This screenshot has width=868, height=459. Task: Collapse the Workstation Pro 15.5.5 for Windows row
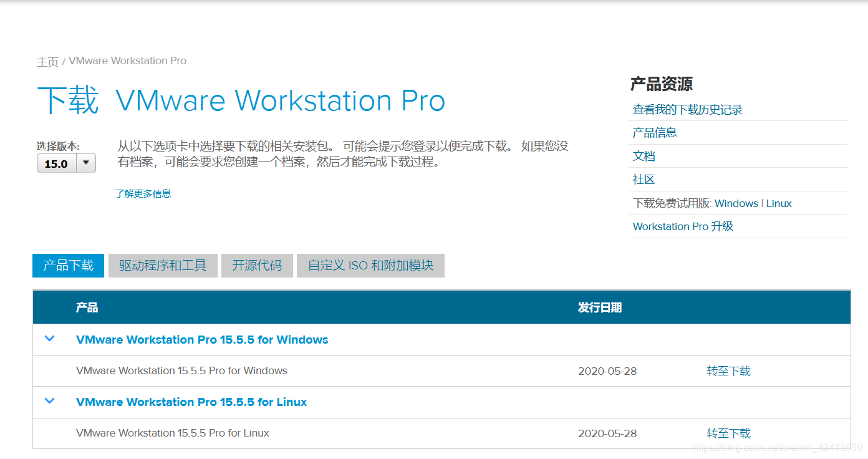pos(50,339)
